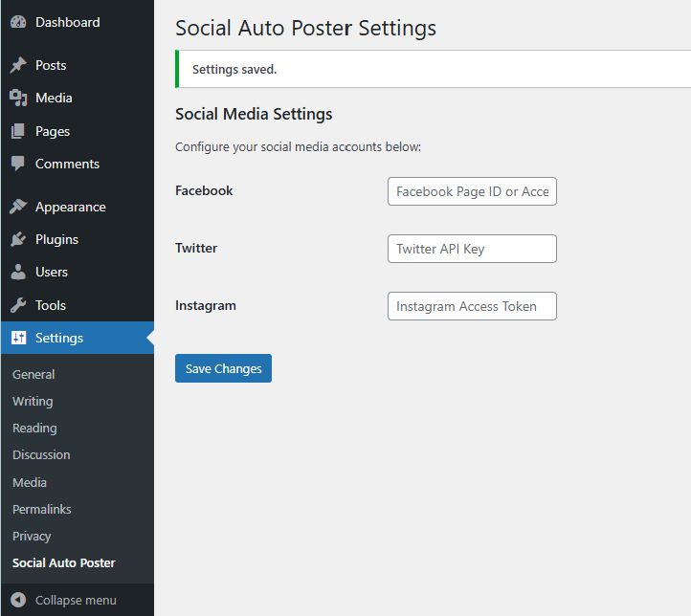Click the Users person icon

18,272
